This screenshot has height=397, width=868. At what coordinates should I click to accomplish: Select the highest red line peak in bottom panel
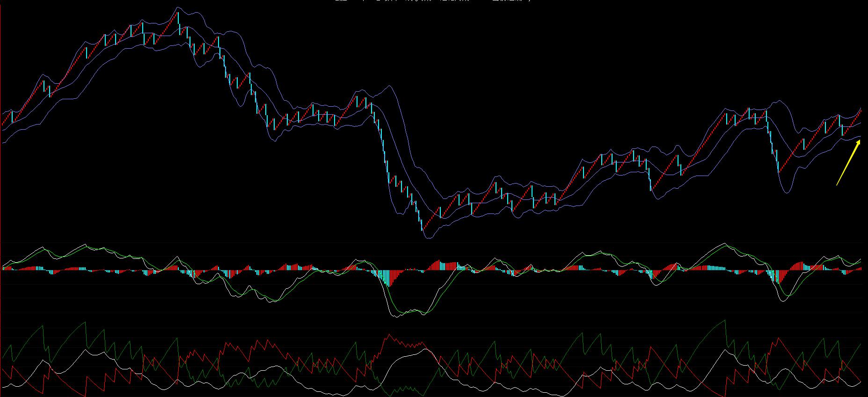[389, 335]
